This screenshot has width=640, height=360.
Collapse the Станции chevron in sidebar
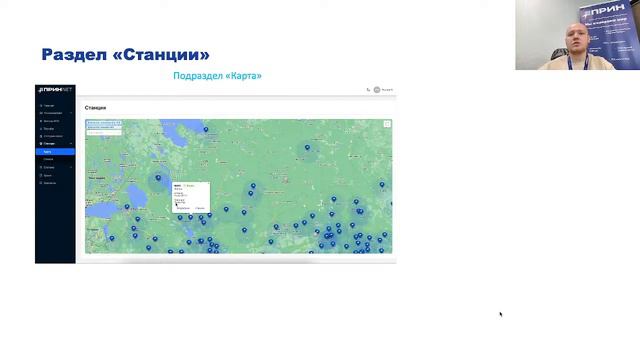[x=71, y=144]
